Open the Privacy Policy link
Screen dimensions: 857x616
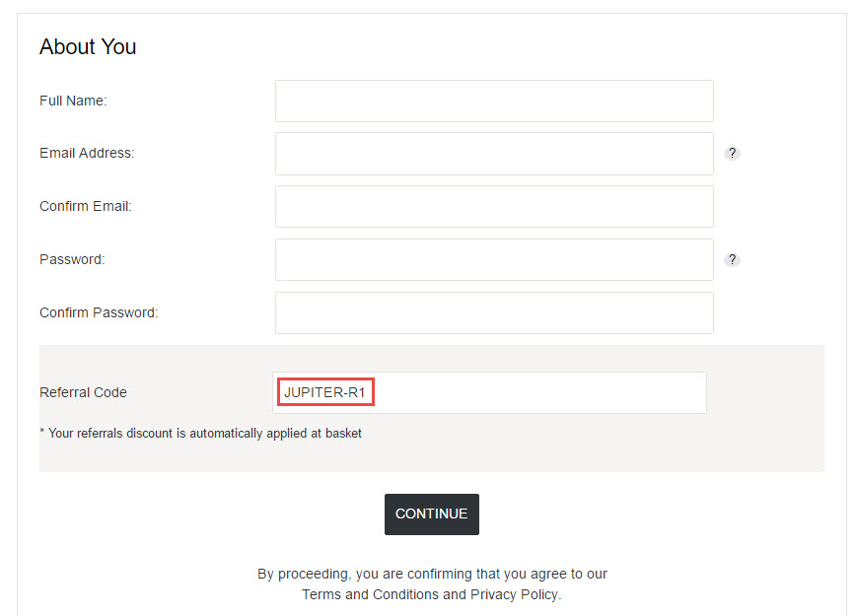point(515,594)
